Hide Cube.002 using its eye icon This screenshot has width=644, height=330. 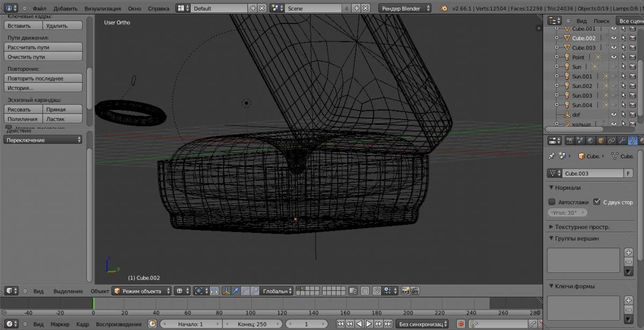(x=614, y=38)
